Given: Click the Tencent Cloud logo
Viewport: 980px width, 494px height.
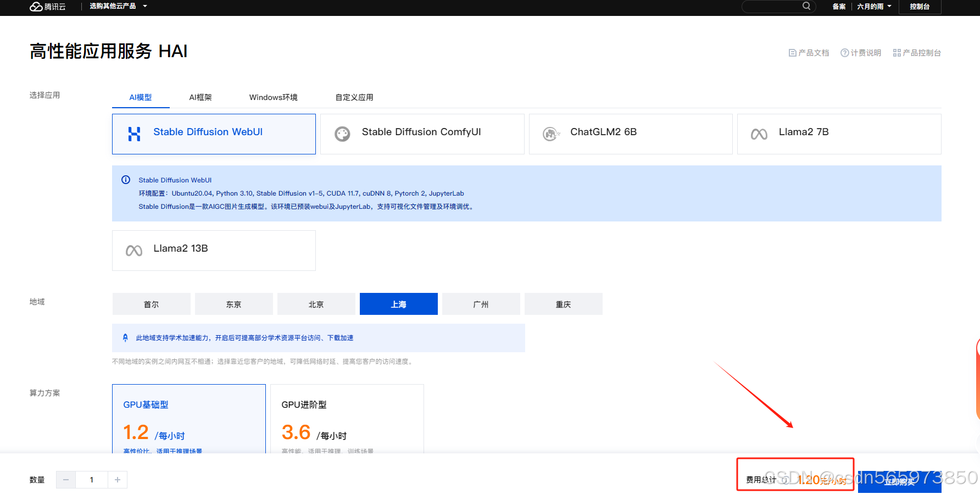Looking at the screenshot, I should coord(48,7).
